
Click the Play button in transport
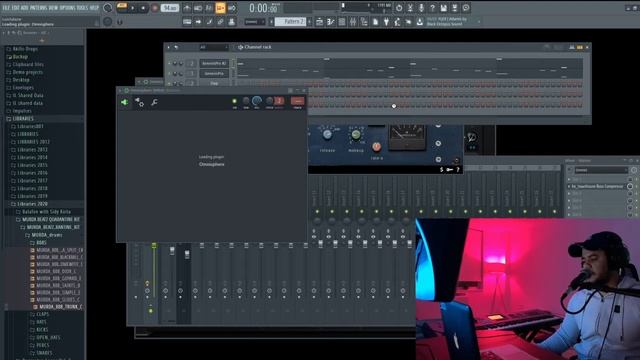point(132,8)
